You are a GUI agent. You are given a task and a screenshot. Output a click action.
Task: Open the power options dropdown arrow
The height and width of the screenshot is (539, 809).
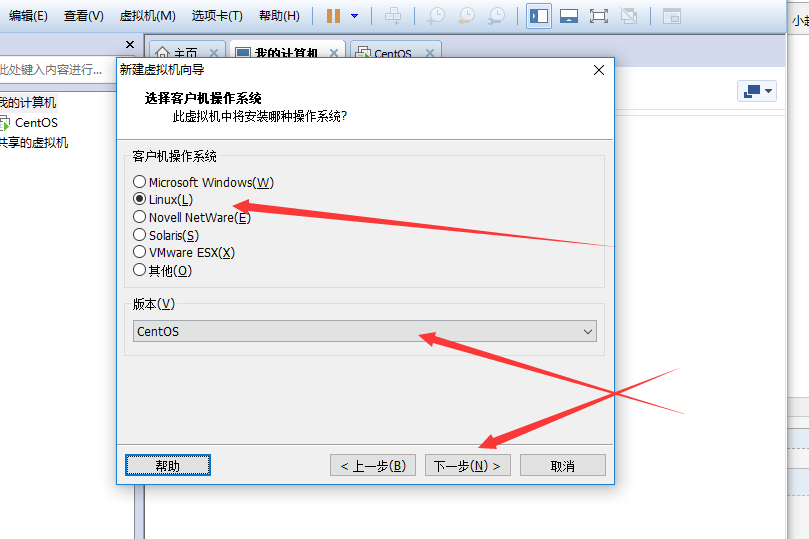(x=354, y=16)
